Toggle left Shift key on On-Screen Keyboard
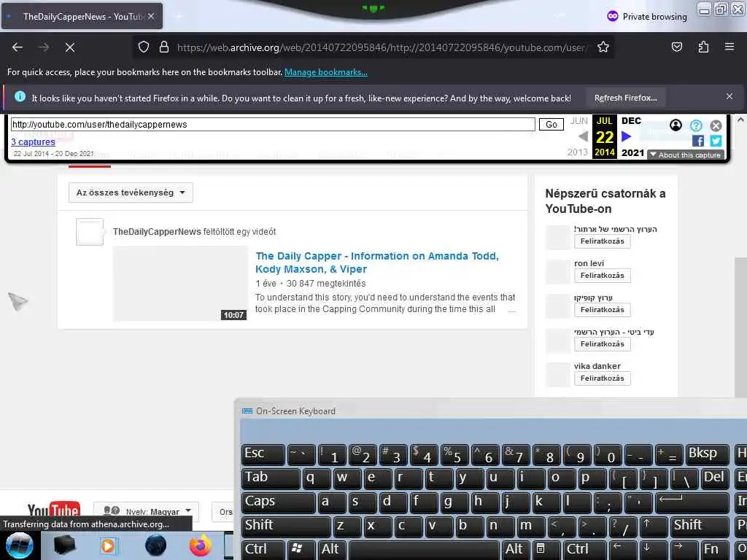Image resolution: width=747 pixels, height=560 pixels. (286, 526)
